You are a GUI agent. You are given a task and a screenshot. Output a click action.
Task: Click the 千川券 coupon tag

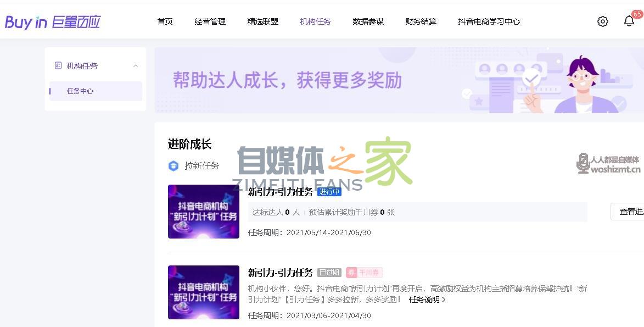364,273
